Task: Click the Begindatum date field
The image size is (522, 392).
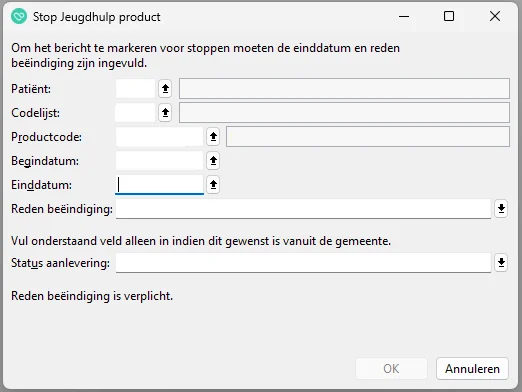Action: pos(159,161)
